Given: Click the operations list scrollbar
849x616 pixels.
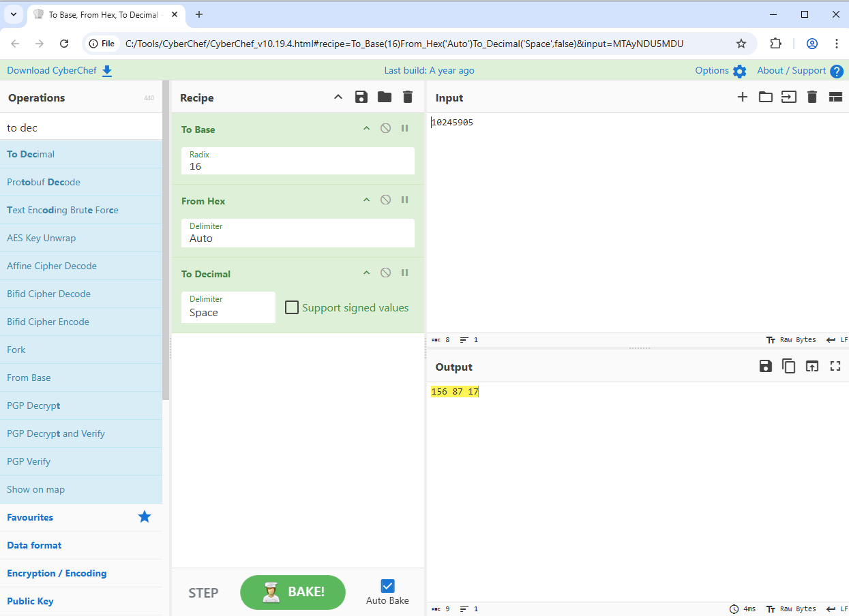Looking at the screenshot, I should click(x=166, y=240).
